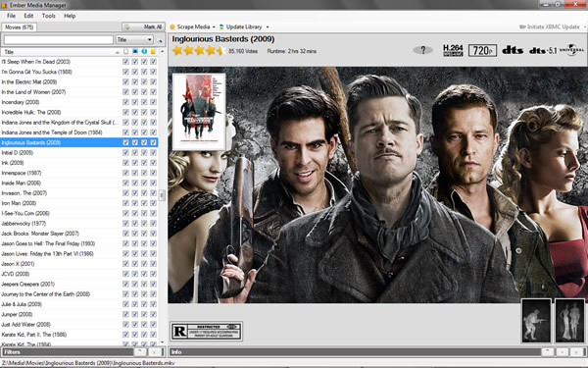The width and height of the screenshot is (588, 368).
Task: Click the 720p resolution badge
Action: coord(482,50)
